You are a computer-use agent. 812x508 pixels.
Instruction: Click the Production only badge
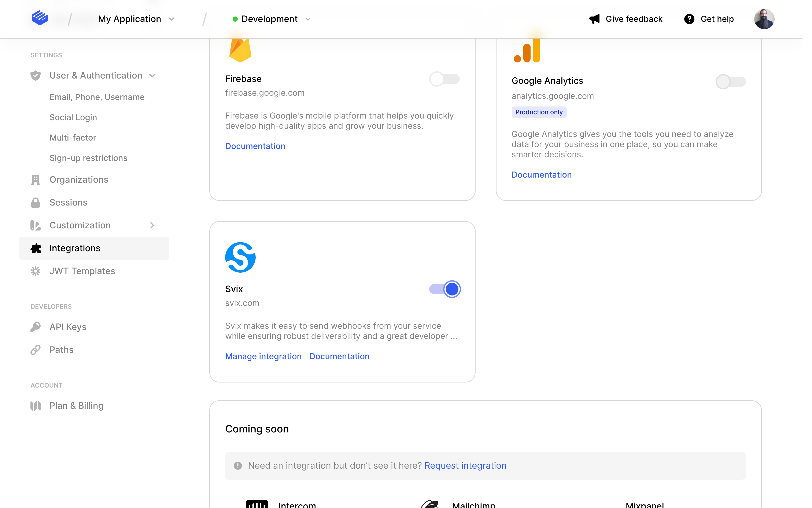pyautogui.click(x=539, y=112)
